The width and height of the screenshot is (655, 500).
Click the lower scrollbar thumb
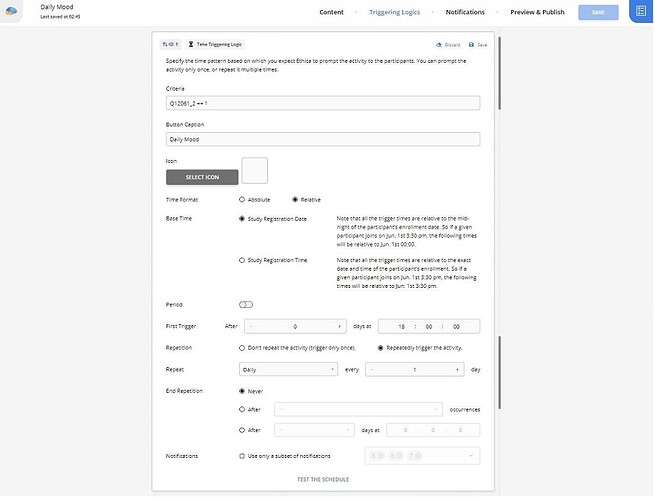(x=500, y=373)
